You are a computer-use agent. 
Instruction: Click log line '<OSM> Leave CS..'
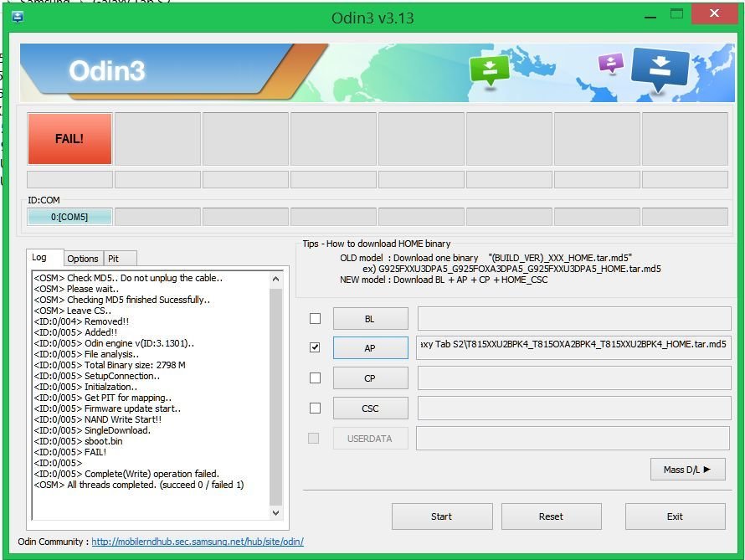pos(73,311)
